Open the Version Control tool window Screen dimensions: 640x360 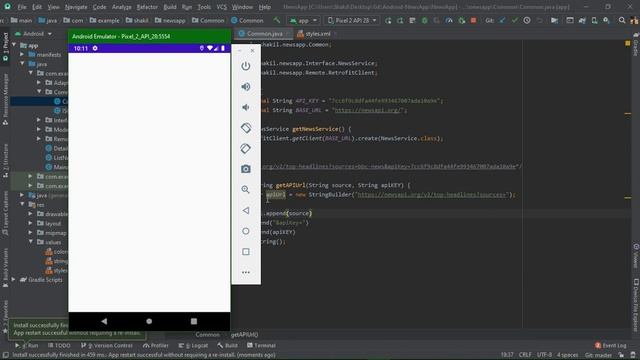click(x=107, y=345)
